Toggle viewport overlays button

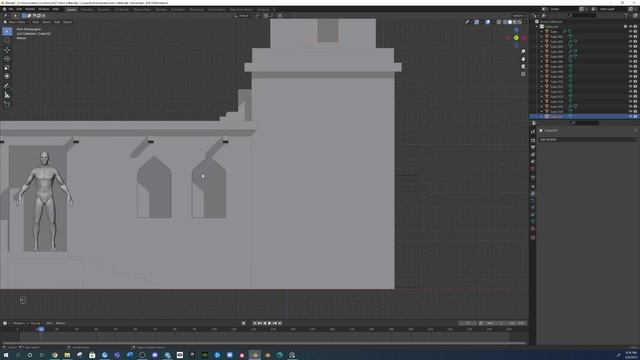(x=488, y=22)
